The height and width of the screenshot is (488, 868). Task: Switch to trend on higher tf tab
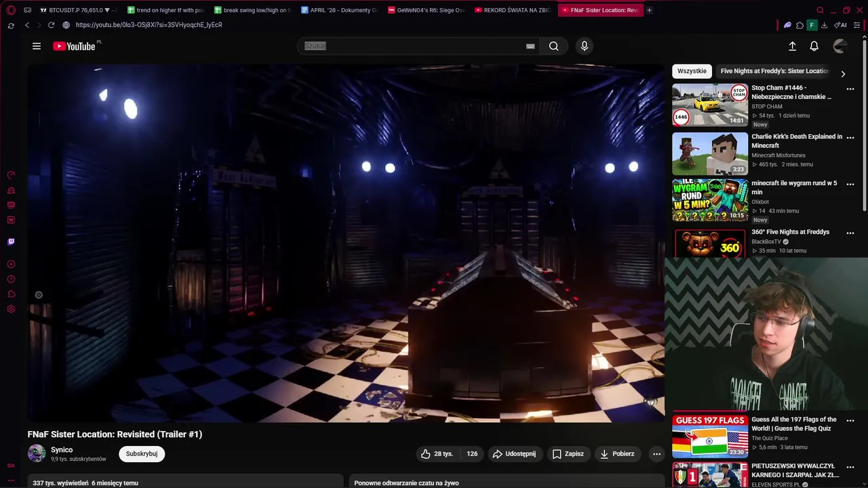[166, 10]
